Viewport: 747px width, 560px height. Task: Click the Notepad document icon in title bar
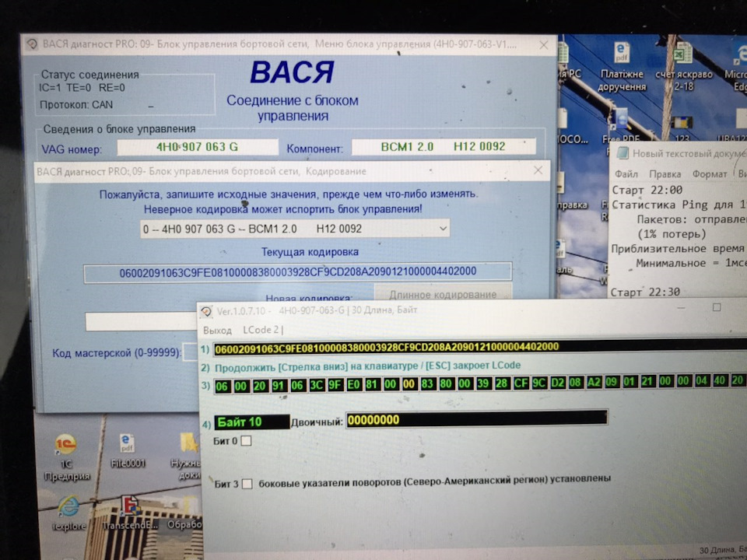tap(622, 153)
